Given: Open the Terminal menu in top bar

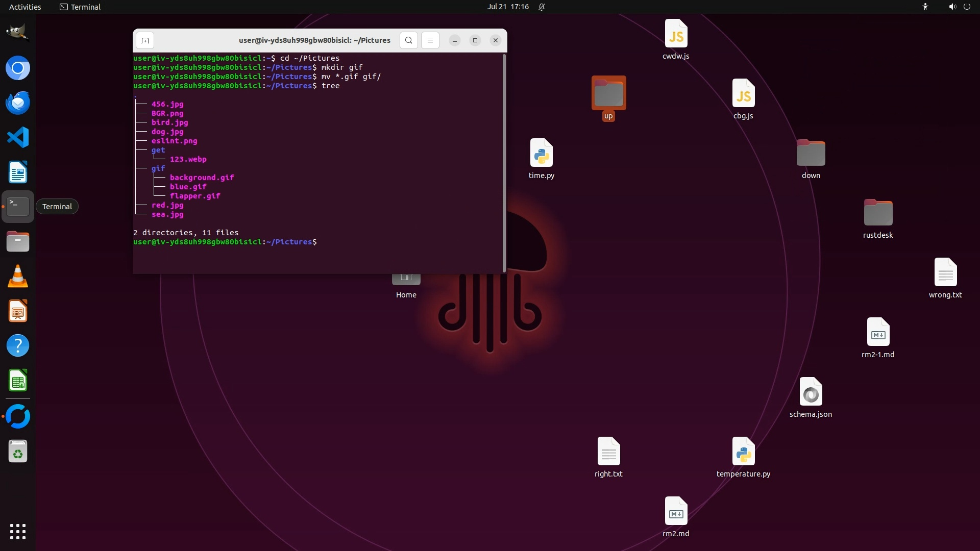Looking at the screenshot, I should [80, 7].
